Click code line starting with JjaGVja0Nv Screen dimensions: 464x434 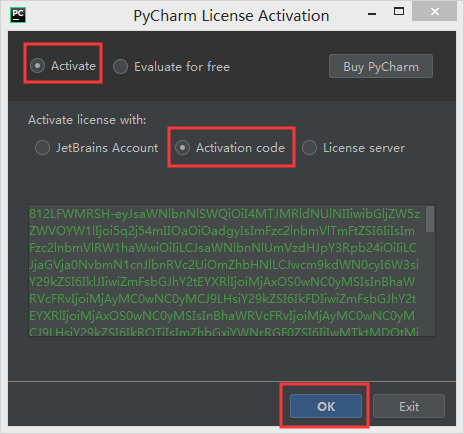[x=224, y=265]
